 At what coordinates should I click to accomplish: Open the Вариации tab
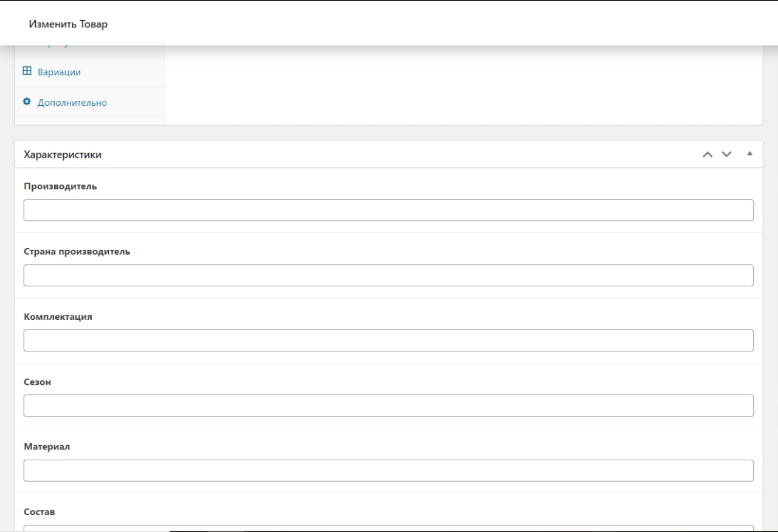click(x=59, y=72)
